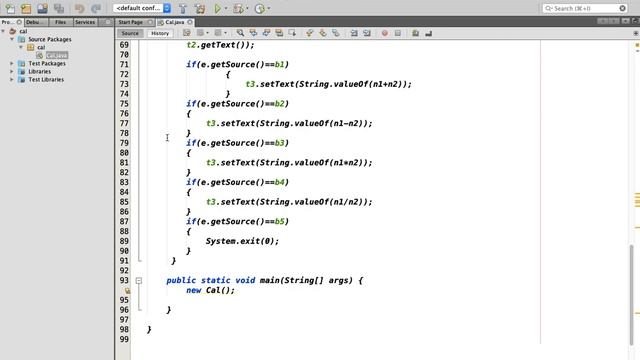The image size is (640, 360).
Task: Click the System.exit(0); code line
Action: click(x=242, y=241)
